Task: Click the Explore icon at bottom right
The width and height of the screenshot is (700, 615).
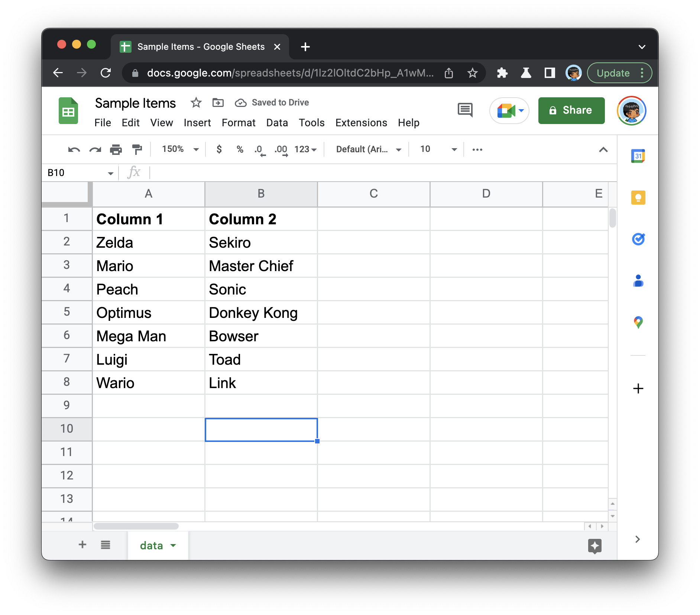Action: [x=594, y=546]
